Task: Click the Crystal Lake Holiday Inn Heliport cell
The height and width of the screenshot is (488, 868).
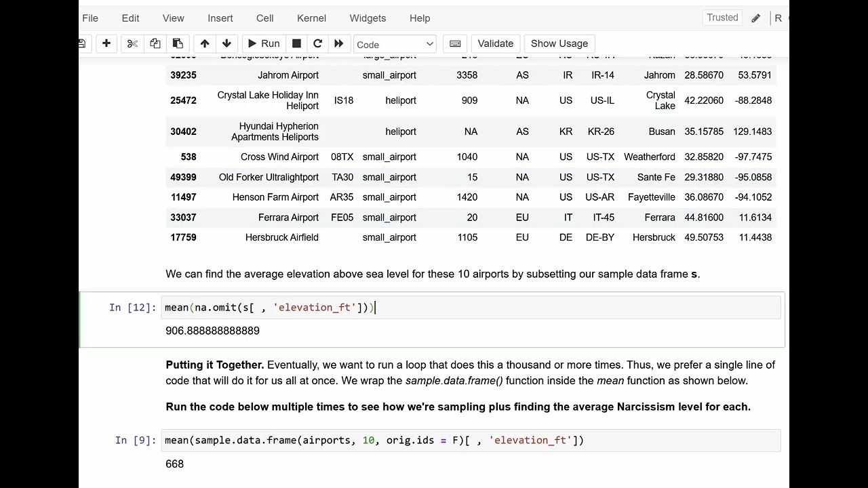Action: pos(268,100)
